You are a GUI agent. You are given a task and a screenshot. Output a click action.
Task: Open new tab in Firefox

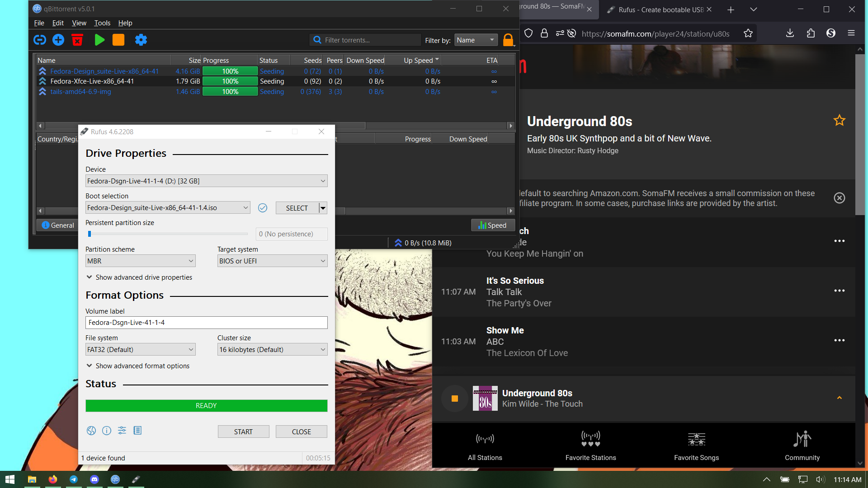[731, 9]
